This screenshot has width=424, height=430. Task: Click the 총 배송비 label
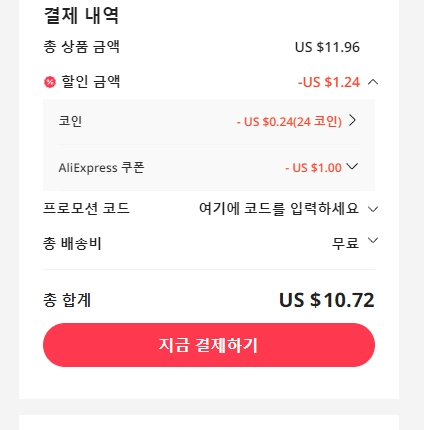pos(72,243)
